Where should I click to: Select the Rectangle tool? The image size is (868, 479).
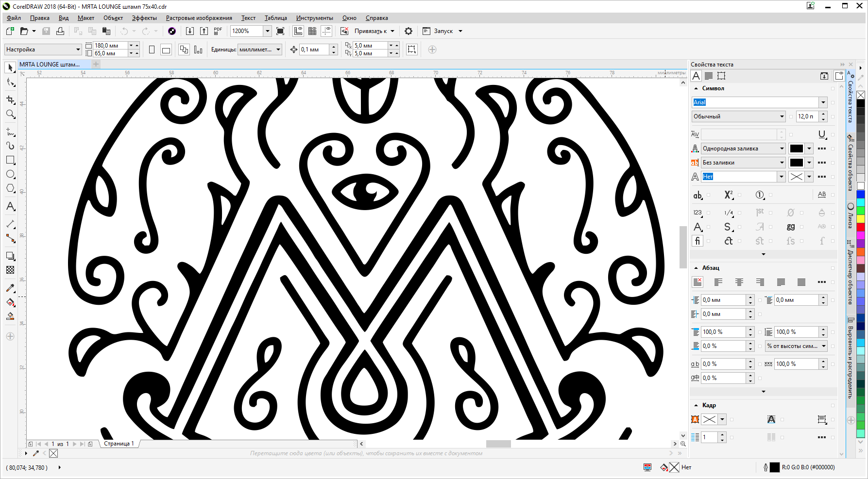[x=10, y=160]
